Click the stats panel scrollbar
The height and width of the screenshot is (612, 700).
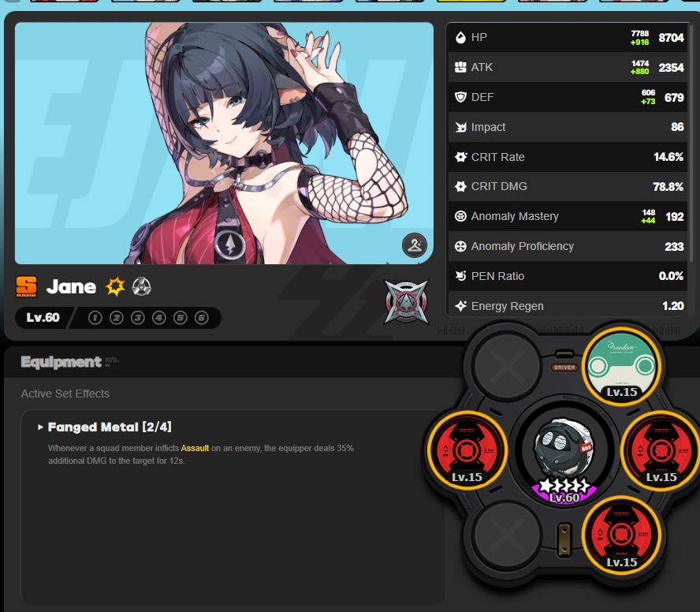[x=691, y=143]
